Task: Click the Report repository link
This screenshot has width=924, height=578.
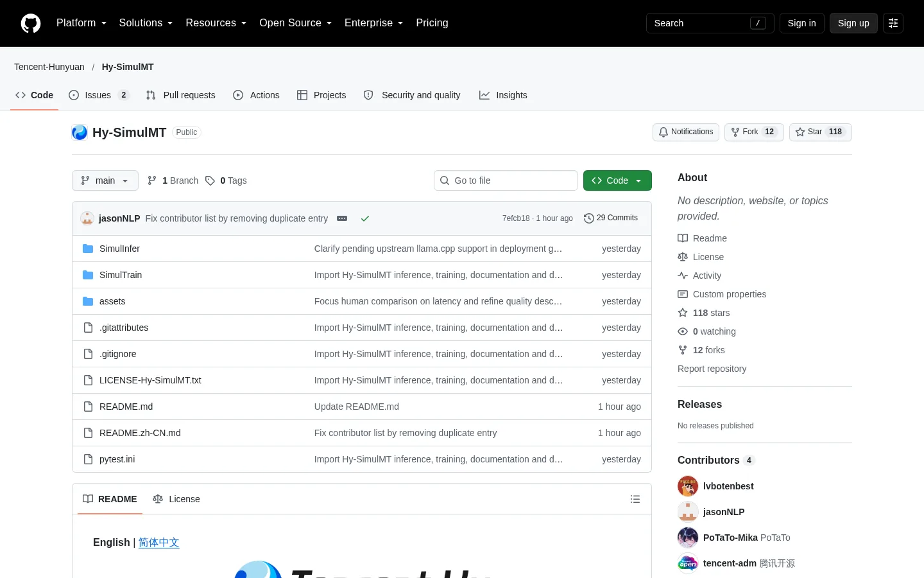Action: (x=712, y=369)
